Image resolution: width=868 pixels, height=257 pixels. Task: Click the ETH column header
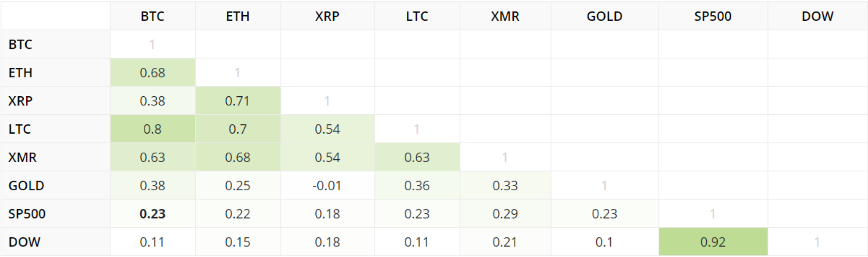coord(238,16)
